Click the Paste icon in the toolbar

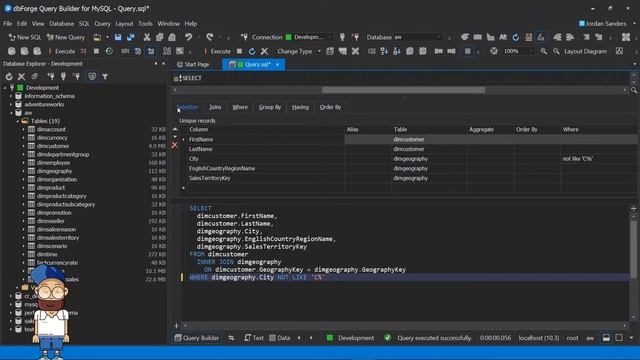172,37
